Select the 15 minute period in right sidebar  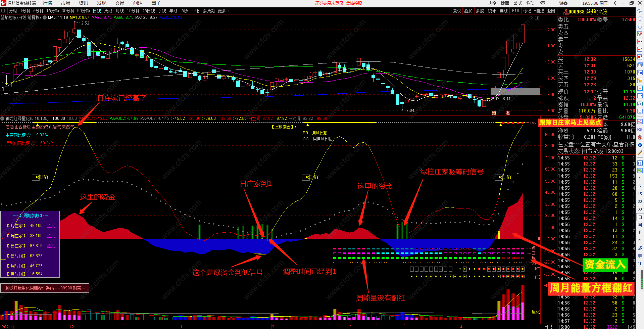[640, 194]
